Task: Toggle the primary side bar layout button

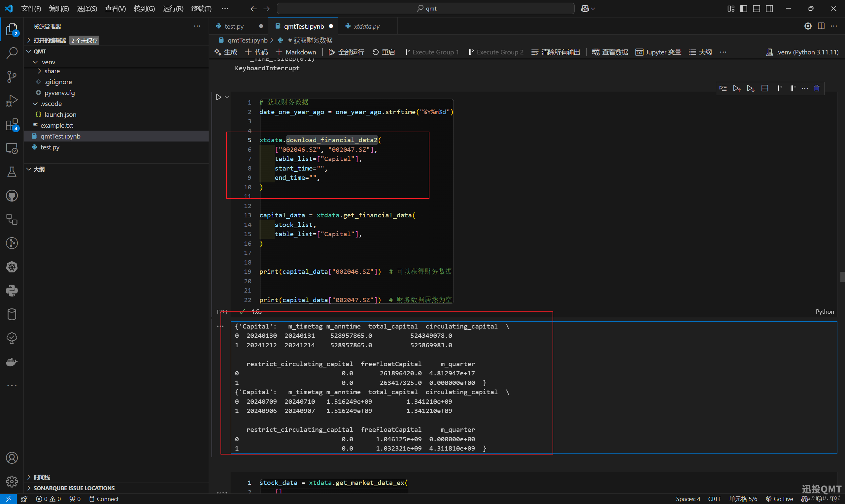Action: (x=743, y=9)
